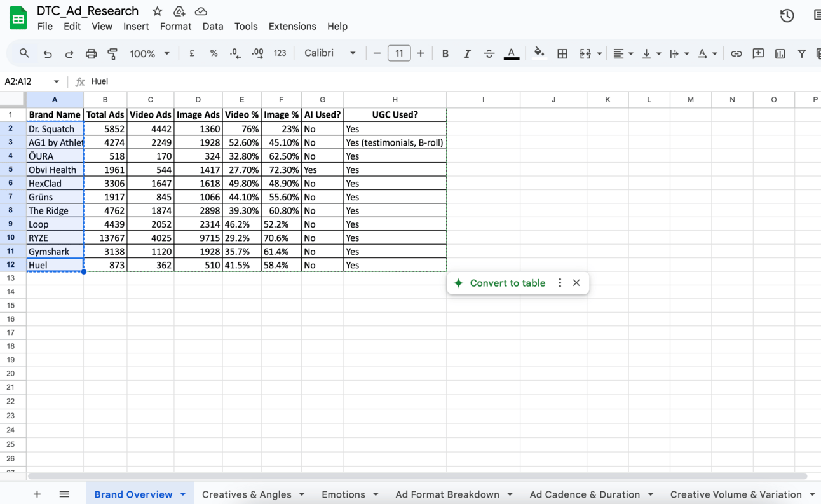The image size is (821, 504).
Task: Expand the merge cells options arrow
Action: 599,54
